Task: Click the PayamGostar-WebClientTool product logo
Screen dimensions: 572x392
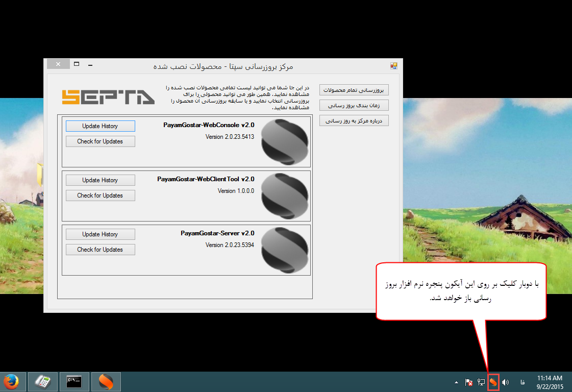Action: (x=285, y=196)
